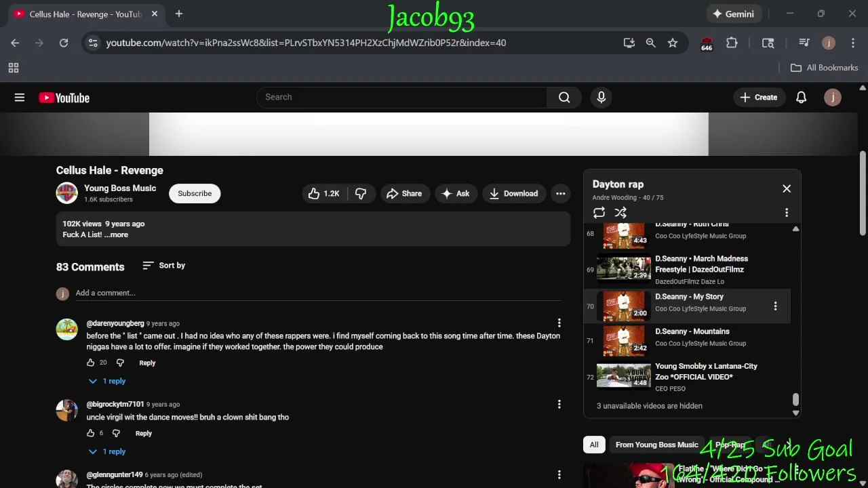Viewport: 868px width, 488px height.
Task: Open options on bigrockytm7101's comment
Action: pyautogui.click(x=559, y=405)
